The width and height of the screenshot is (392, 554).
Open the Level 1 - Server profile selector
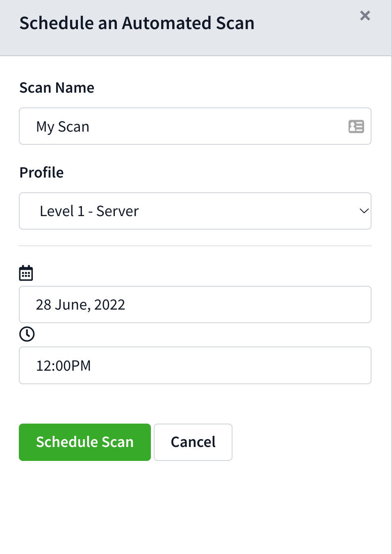click(195, 211)
